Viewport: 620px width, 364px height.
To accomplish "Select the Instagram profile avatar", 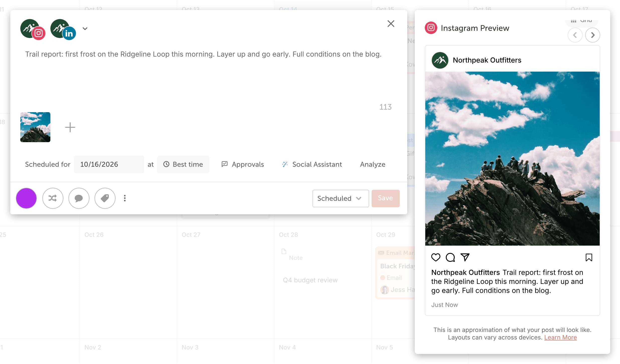I will tap(33, 29).
